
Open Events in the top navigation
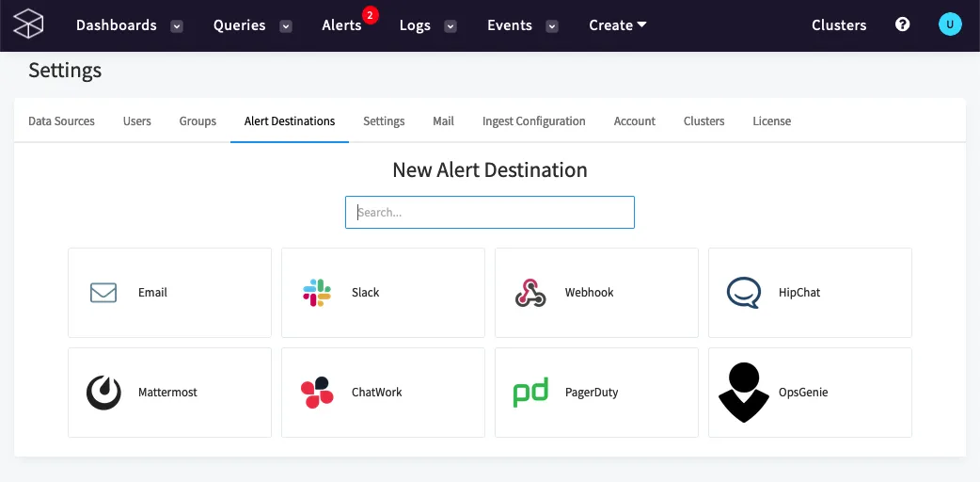(510, 25)
